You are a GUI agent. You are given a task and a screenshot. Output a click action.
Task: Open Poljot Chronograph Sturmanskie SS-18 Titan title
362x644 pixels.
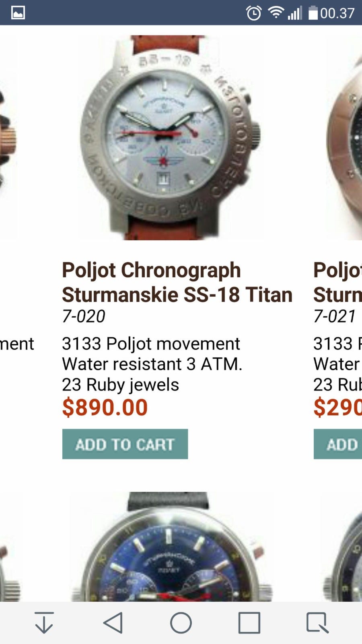coord(177,282)
